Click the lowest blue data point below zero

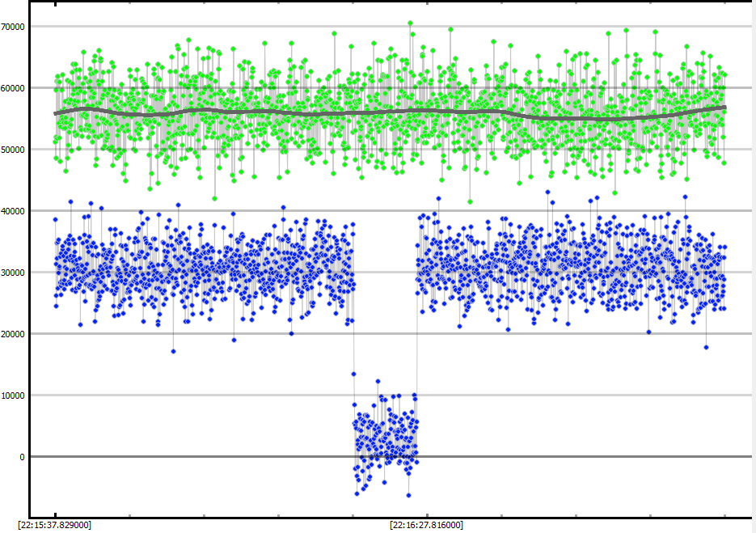pos(408,495)
